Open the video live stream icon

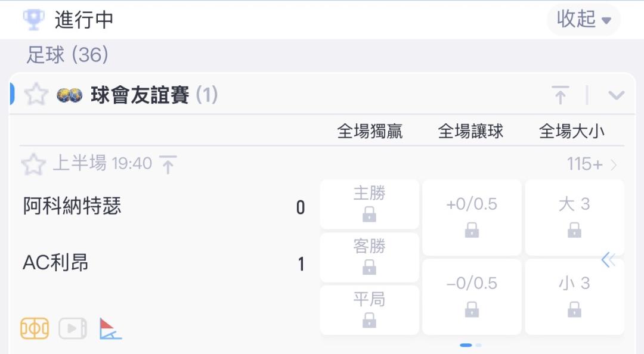[73, 328]
